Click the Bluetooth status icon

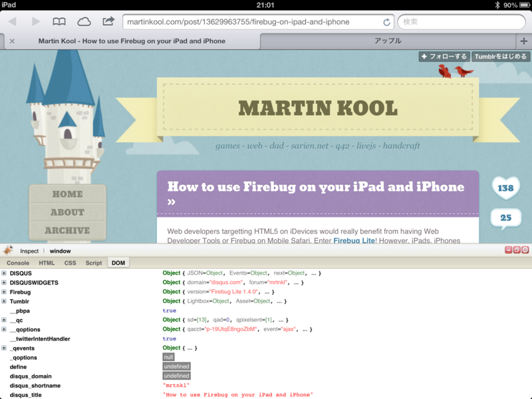497,5
